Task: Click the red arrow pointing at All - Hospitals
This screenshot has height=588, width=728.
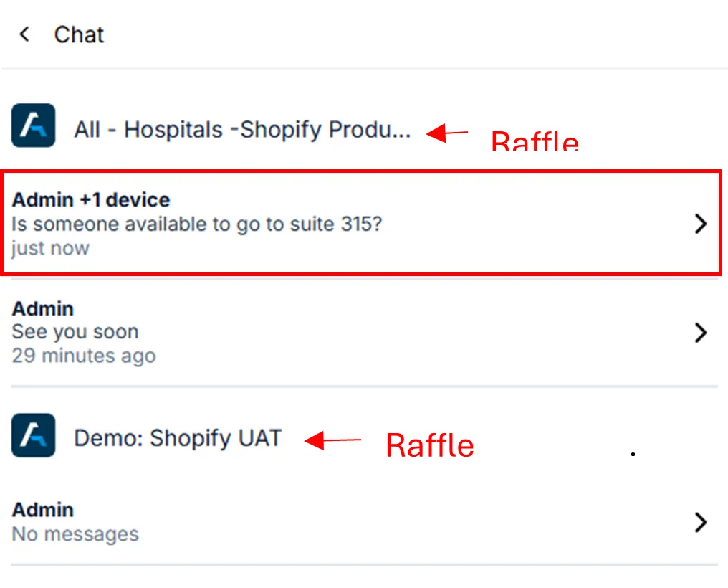Action: click(x=447, y=133)
